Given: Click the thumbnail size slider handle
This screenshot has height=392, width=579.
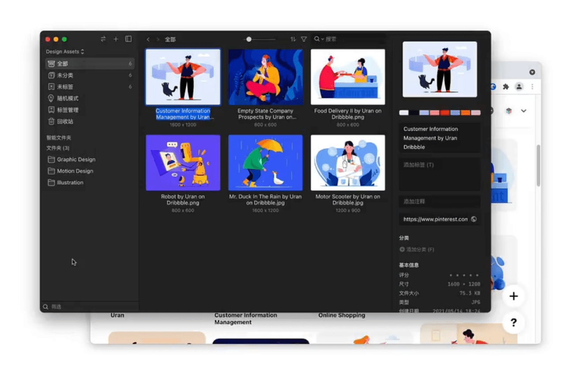Looking at the screenshot, I should [249, 39].
